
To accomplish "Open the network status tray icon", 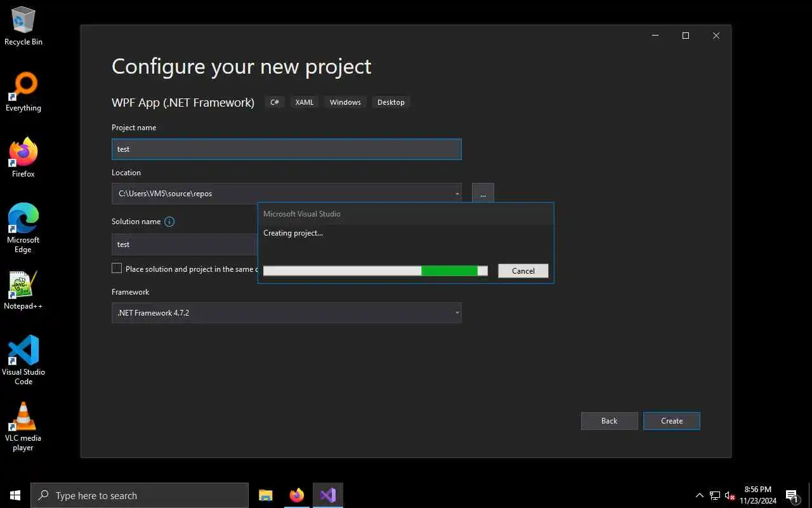I will (715, 495).
